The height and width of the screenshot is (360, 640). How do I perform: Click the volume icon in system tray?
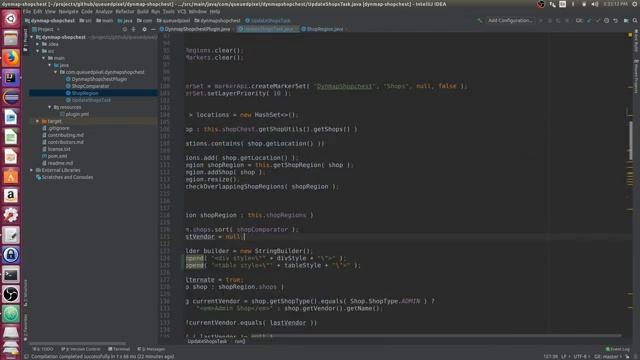tap(594, 4)
